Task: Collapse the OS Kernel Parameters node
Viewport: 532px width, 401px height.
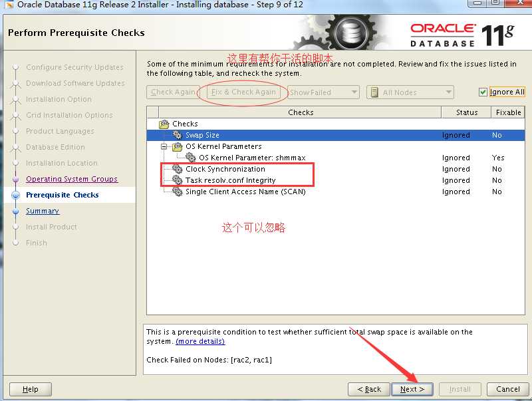Action: point(164,146)
